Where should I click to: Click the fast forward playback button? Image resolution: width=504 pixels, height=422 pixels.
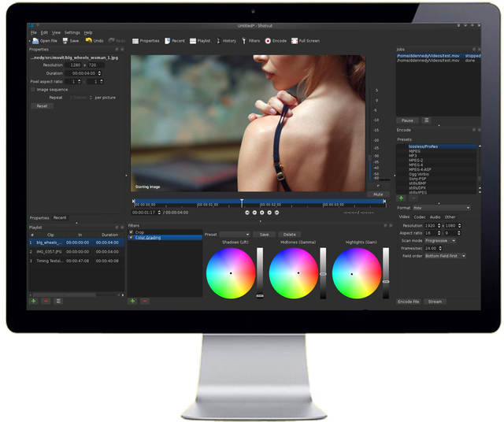coord(269,213)
